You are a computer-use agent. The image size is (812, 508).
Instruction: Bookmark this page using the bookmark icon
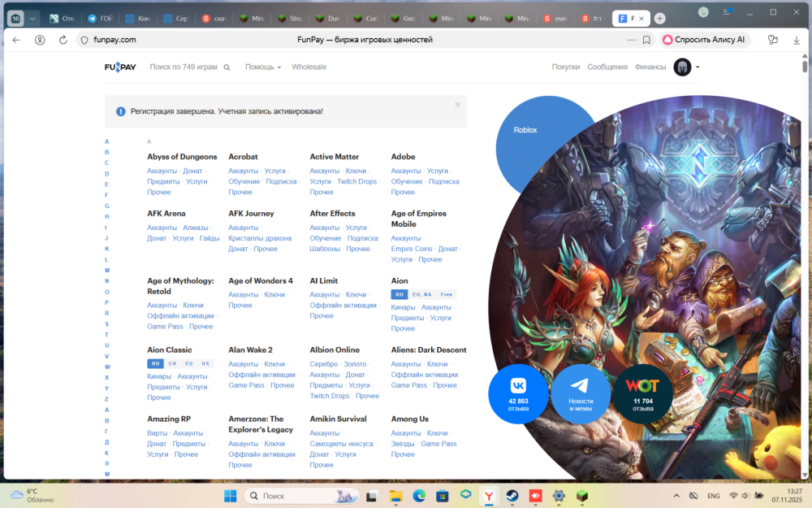point(646,40)
